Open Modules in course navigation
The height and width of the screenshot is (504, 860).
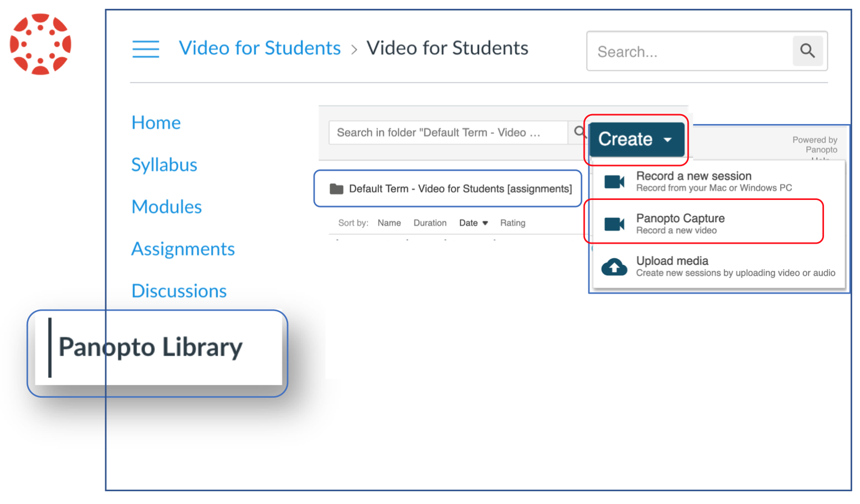click(167, 207)
